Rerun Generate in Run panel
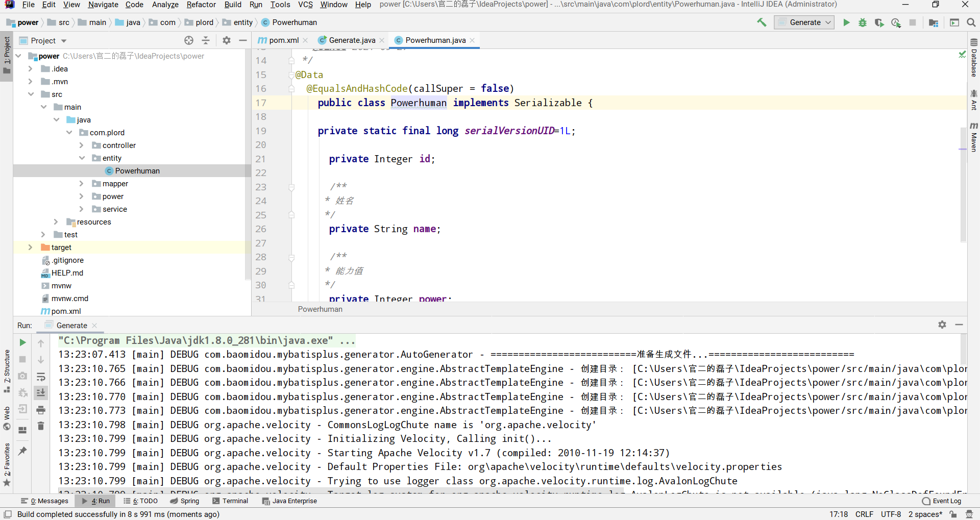 pos(22,342)
